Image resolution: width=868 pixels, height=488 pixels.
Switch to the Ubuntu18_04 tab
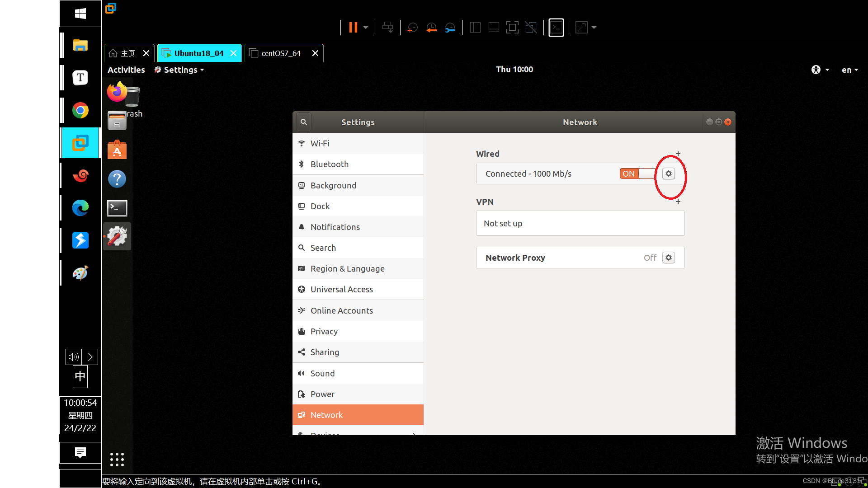point(198,53)
